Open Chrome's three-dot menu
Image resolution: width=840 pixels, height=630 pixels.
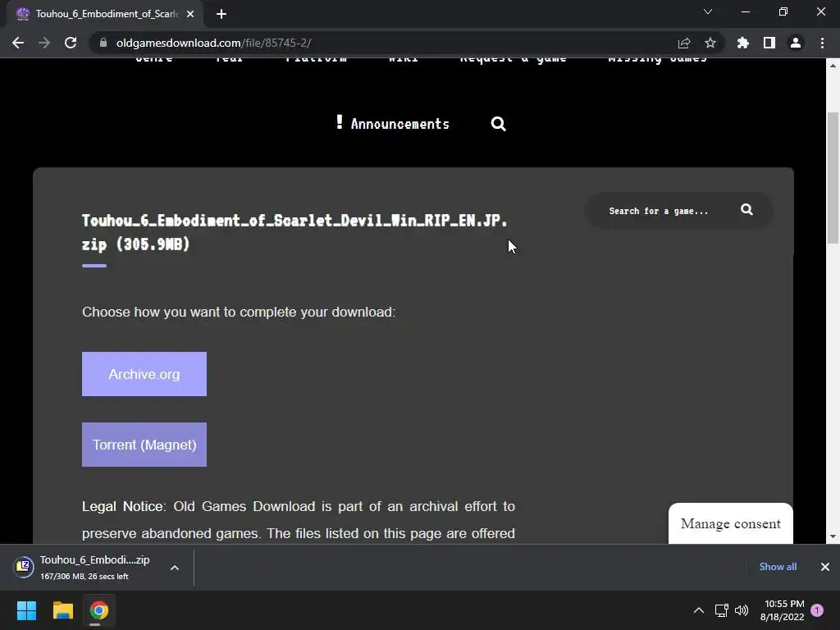(x=822, y=43)
